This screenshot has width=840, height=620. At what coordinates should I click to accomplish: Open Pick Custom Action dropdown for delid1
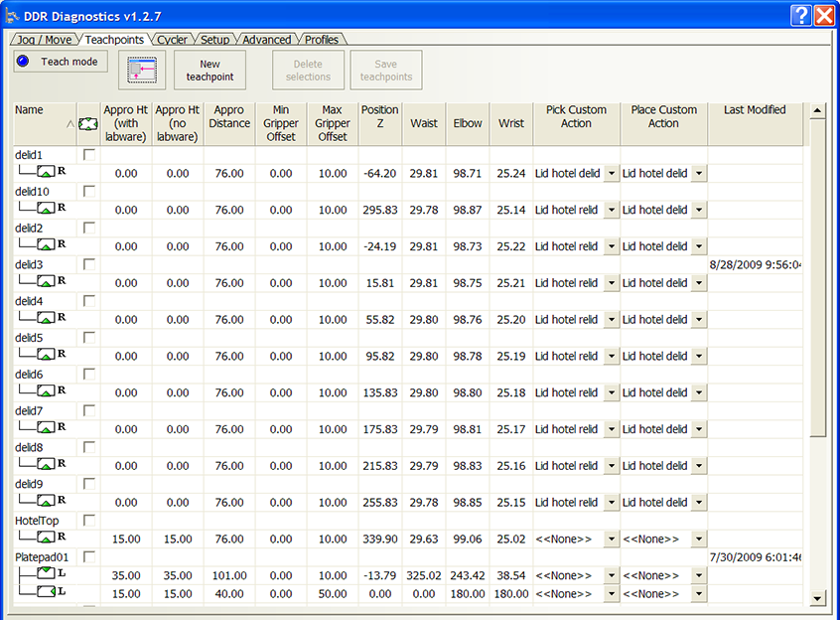click(612, 173)
